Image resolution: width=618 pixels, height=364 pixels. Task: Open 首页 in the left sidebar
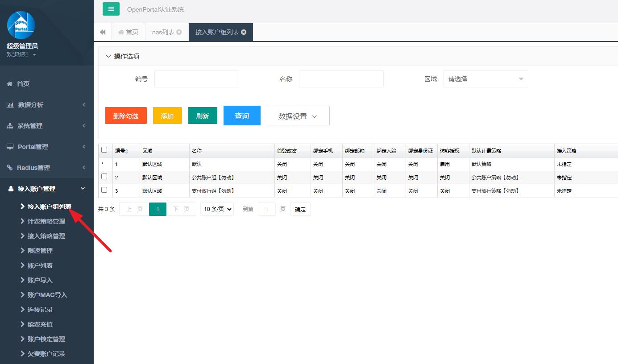tap(47, 84)
